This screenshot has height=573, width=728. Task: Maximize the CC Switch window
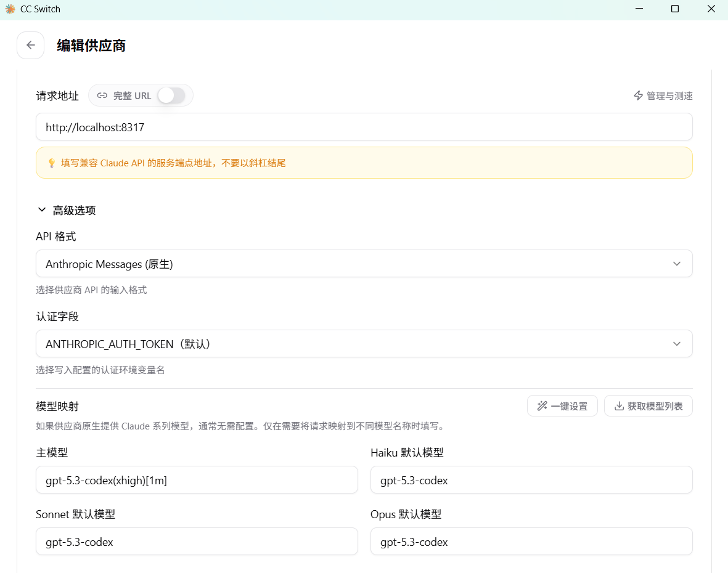point(675,9)
